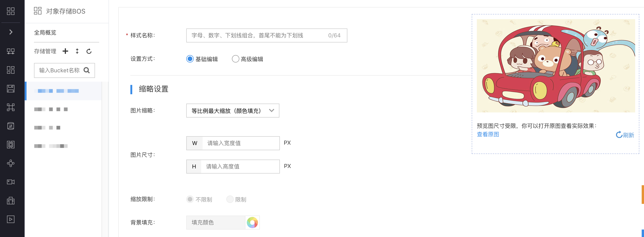Select the nested squares sidebar icon

tap(11, 145)
